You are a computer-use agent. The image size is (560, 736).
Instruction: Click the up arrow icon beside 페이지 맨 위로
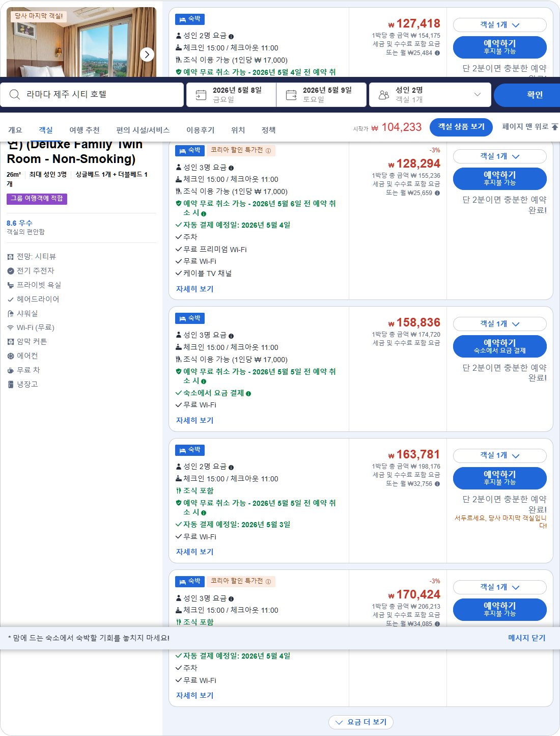point(555,126)
